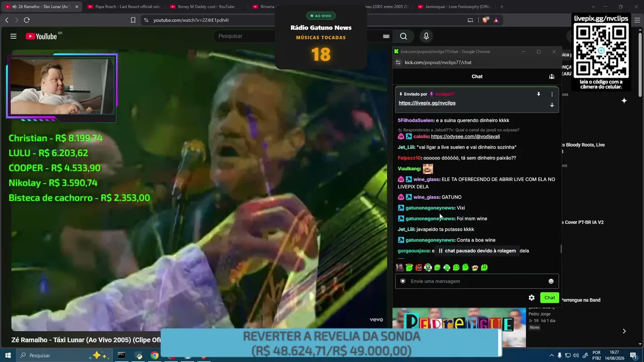The width and height of the screenshot is (644, 362).
Task: Open the on-screen keyboard in search
Action: pos(386,36)
